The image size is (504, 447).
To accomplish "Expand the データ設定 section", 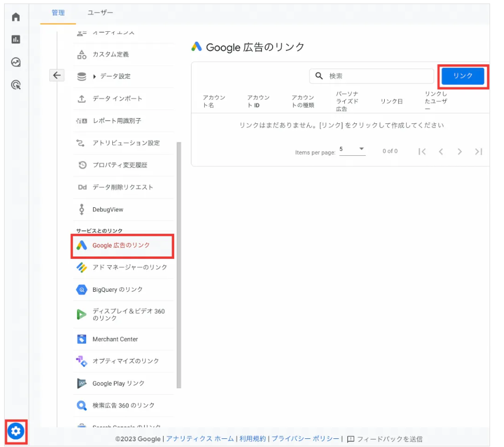I will pos(94,76).
